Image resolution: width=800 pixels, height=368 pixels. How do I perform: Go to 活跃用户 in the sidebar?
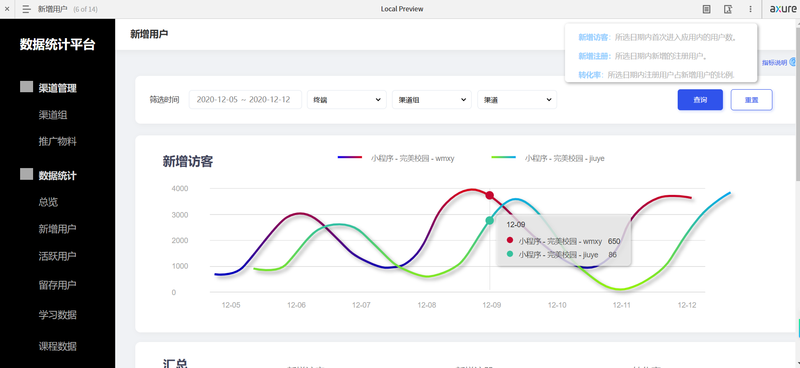coord(58,256)
